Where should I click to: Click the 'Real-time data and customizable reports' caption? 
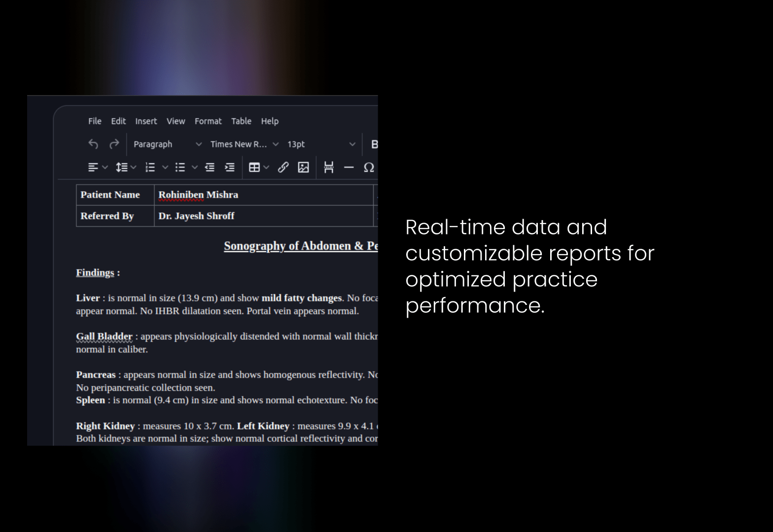[x=530, y=266]
